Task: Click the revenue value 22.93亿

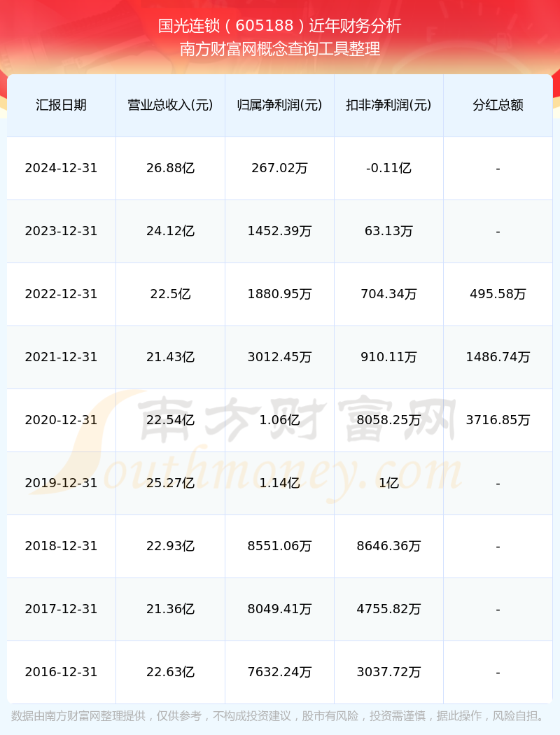Action: pos(171,546)
